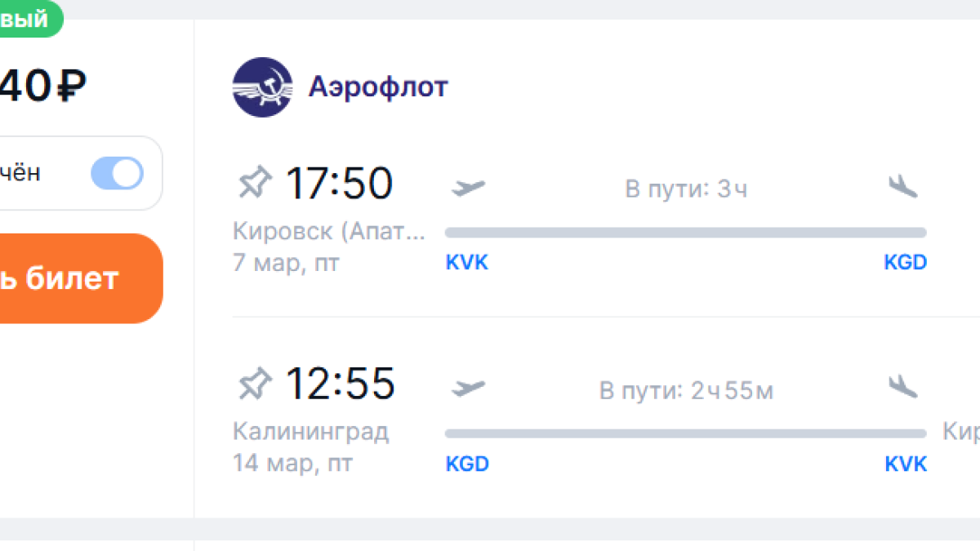
Task: Click KGD arrival code on first flight
Action: [x=905, y=263]
